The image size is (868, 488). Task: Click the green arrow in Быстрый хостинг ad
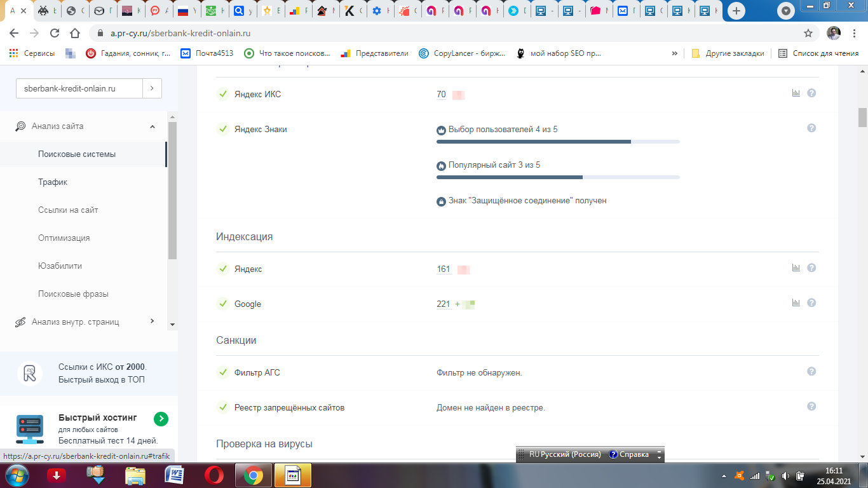(x=161, y=419)
